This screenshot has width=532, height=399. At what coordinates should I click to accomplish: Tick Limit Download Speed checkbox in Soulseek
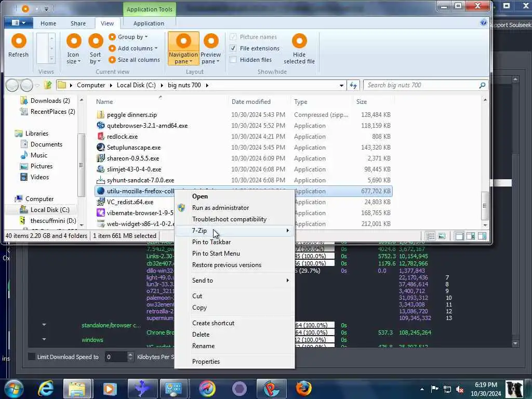tap(31, 356)
